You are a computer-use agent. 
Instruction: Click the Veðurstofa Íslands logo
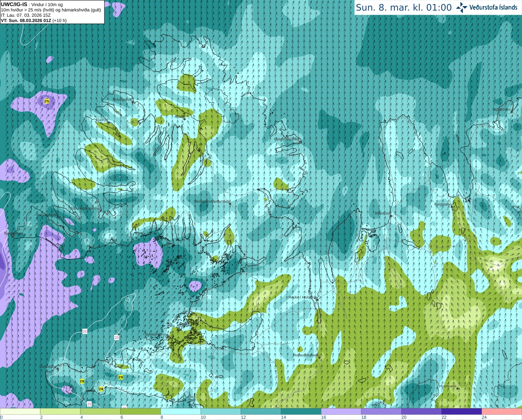click(487, 7)
